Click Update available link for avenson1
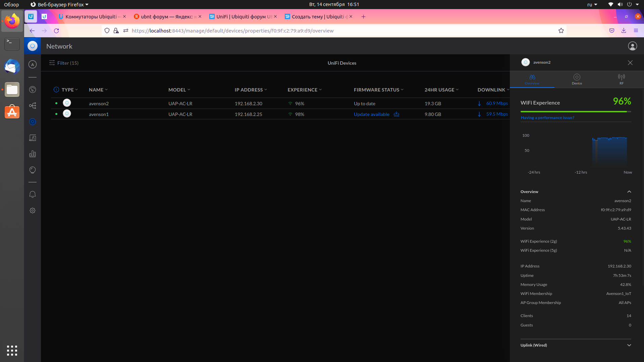This screenshot has height=362, width=644. coord(372,114)
